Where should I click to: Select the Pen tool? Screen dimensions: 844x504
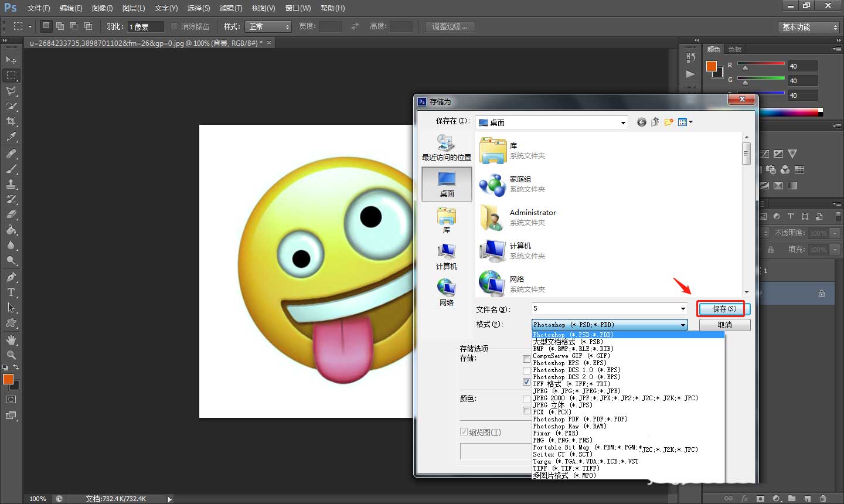click(11, 277)
